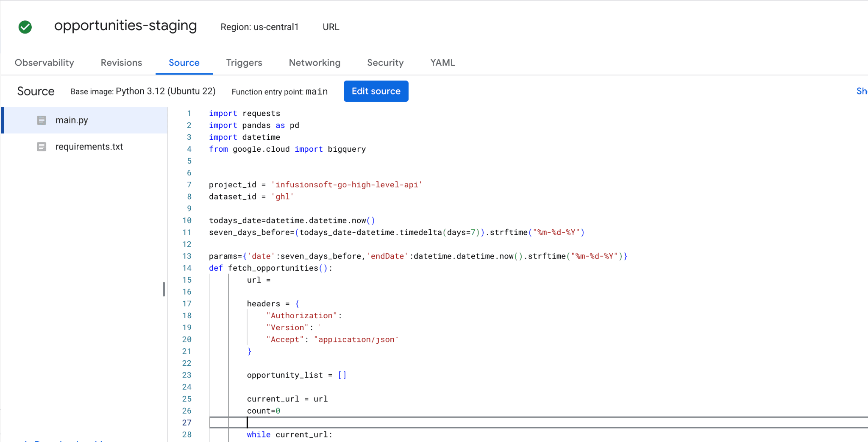Image resolution: width=868 pixels, height=442 pixels.
Task: Select main.py in the file list
Action: coord(72,120)
